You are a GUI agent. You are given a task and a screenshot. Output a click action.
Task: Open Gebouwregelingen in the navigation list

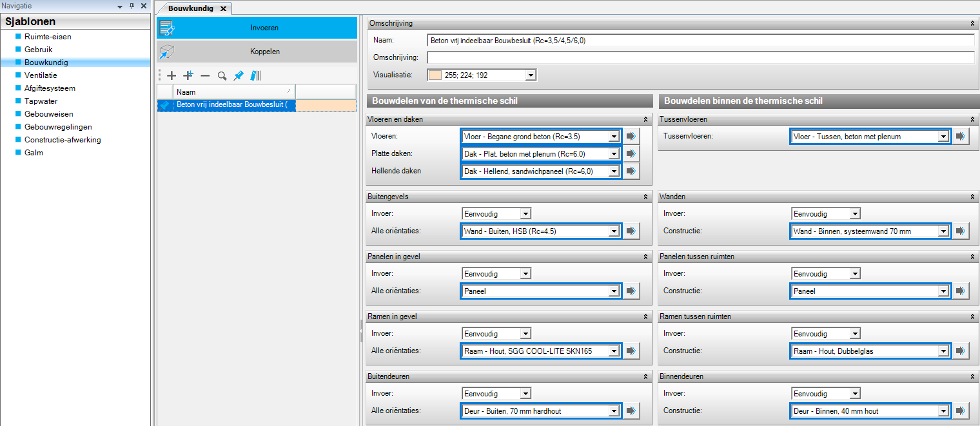click(x=58, y=127)
